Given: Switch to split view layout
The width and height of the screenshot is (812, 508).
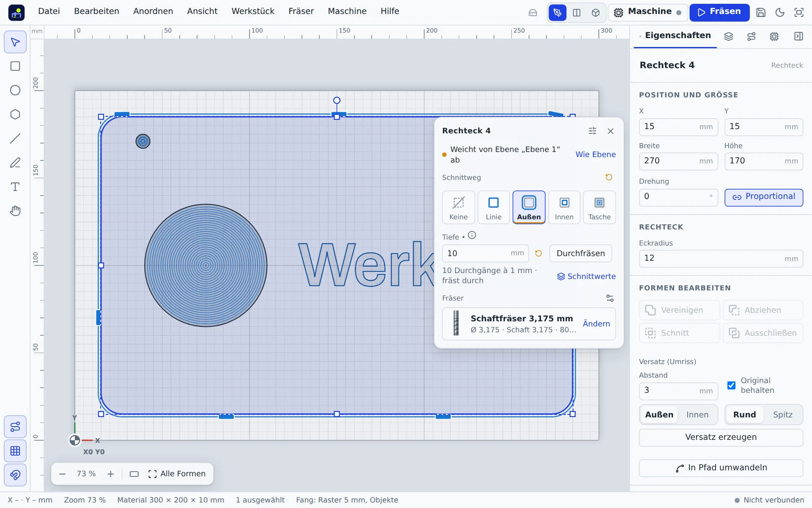Looking at the screenshot, I should (576, 12).
